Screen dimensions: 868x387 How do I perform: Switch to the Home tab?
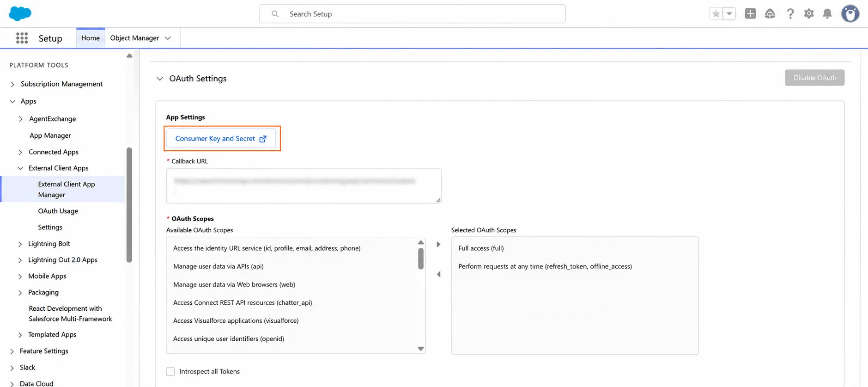91,38
